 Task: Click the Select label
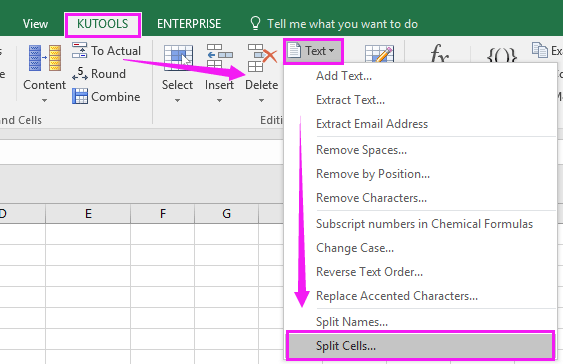click(x=177, y=85)
